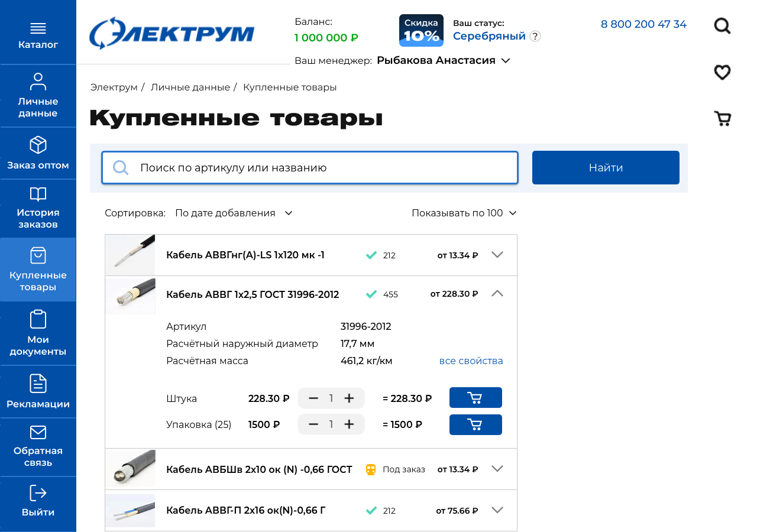Click все свойства link
Viewport: 757px width, 532px height.
(471, 361)
